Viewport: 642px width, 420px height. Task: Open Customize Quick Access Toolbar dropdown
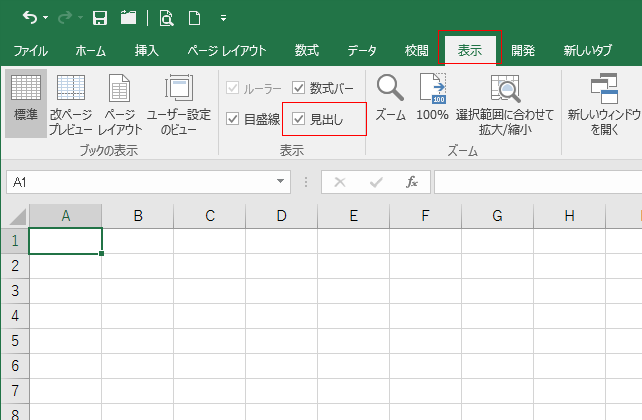click(x=222, y=18)
